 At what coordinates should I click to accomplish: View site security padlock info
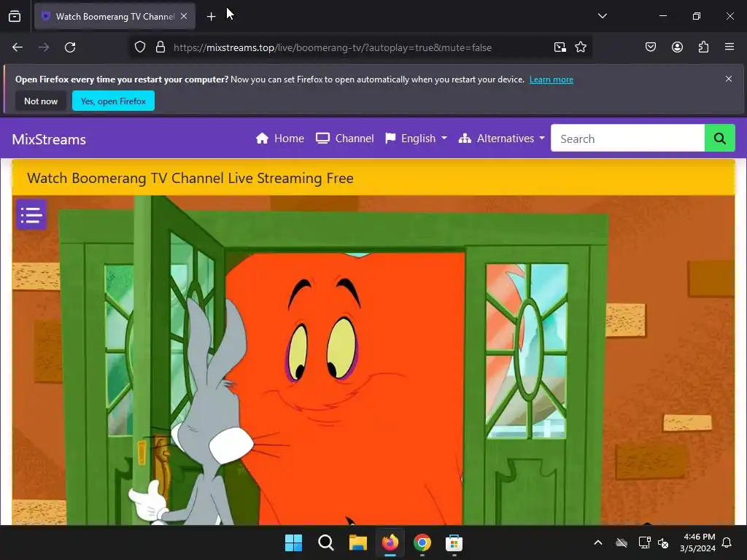(160, 47)
